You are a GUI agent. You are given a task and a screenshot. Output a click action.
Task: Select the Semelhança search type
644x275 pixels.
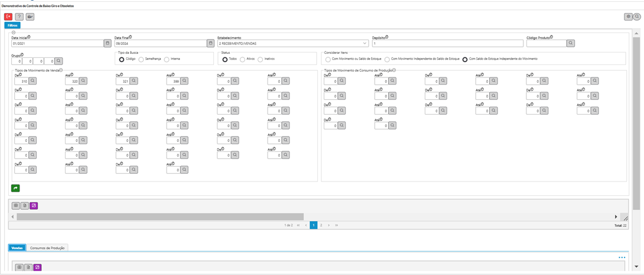141,59
